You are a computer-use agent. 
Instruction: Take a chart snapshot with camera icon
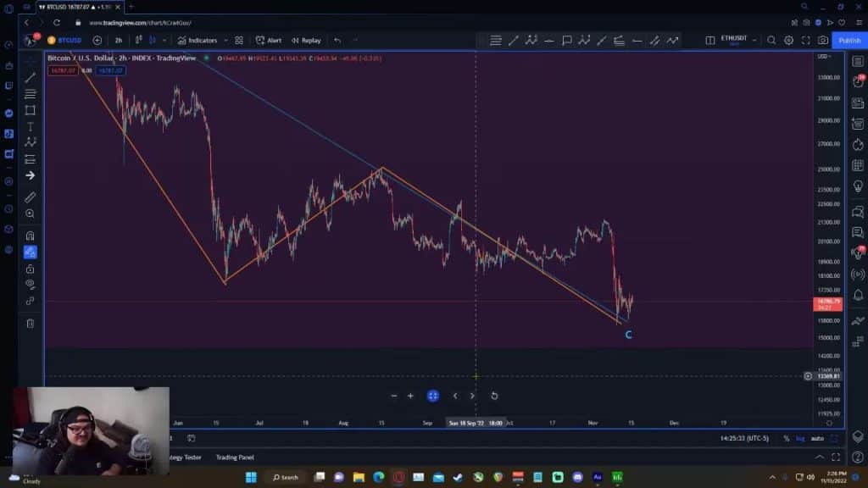822,40
